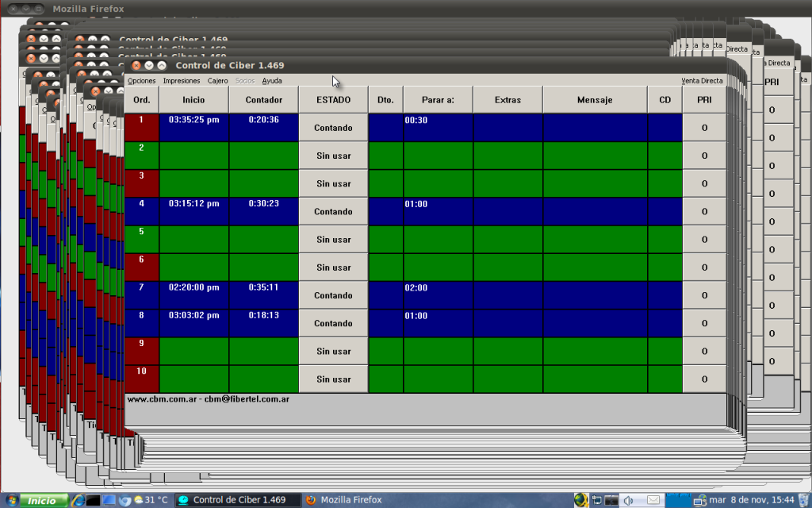
Task: Click start time 03:03:02 pm
Action: [193, 316]
